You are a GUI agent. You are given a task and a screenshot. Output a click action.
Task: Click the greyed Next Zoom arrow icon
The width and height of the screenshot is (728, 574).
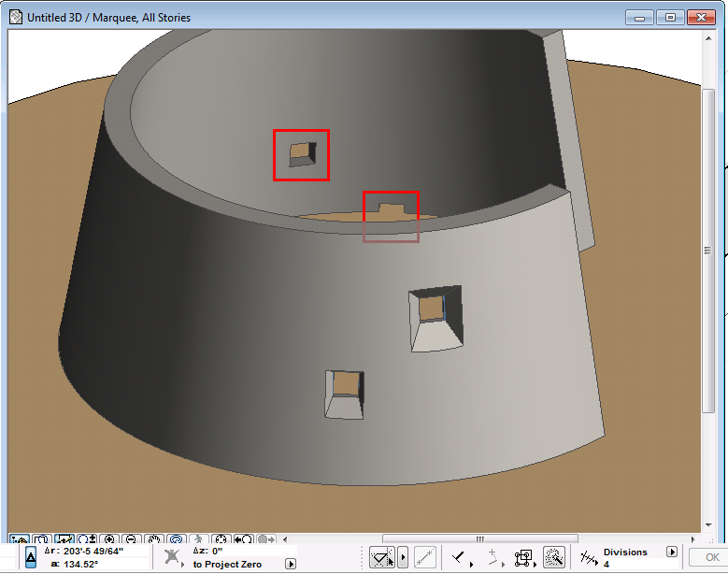(265, 539)
